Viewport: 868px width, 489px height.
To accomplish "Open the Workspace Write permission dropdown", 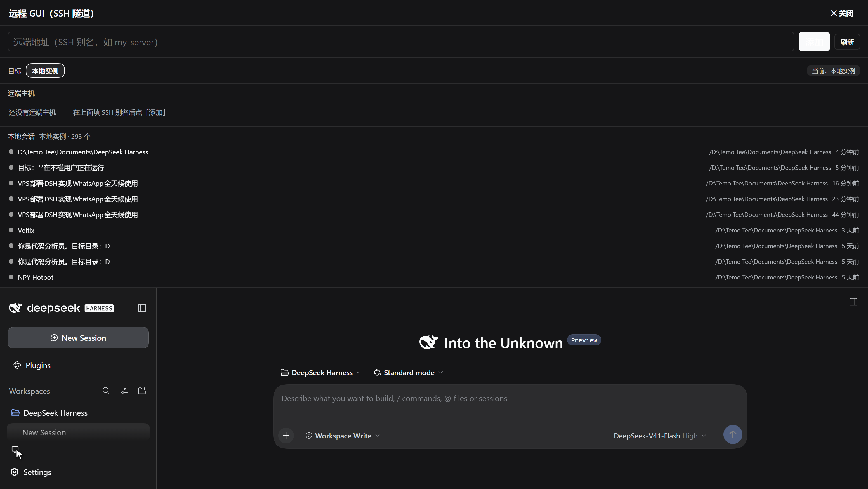I will click(343, 436).
